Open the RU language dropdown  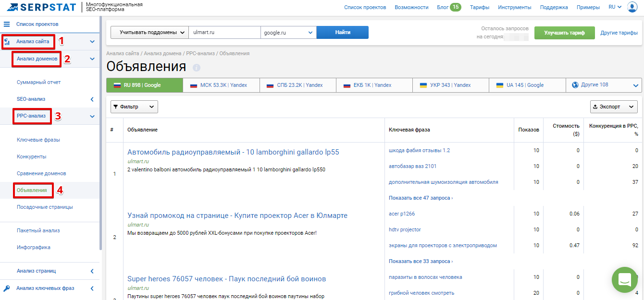[x=615, y=7]
